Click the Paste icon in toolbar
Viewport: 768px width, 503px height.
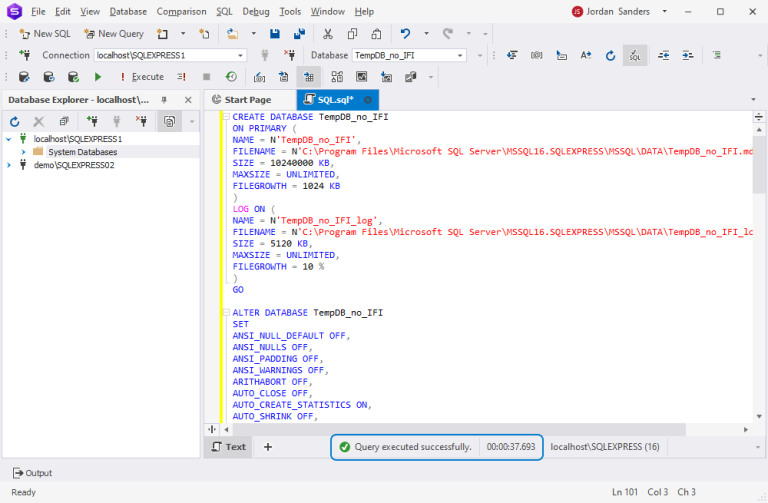pos(376,34)
